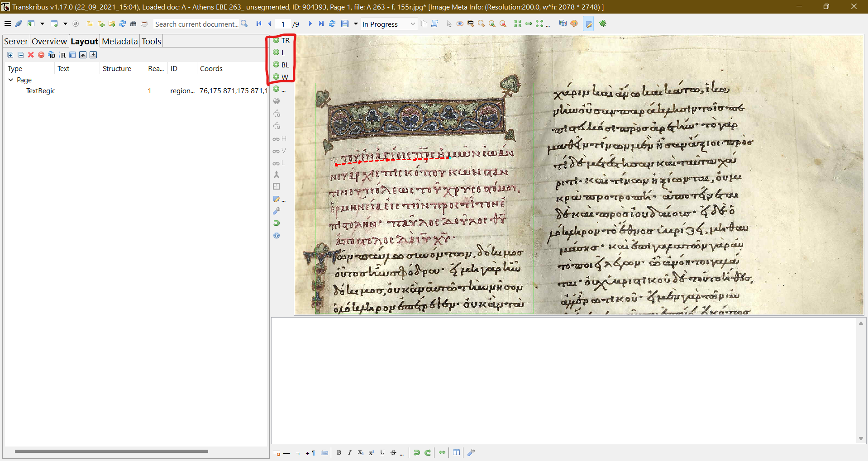Viewport: 868px width, 461px height.
Task: Click the green bug report icon
Action: (603, 24)
